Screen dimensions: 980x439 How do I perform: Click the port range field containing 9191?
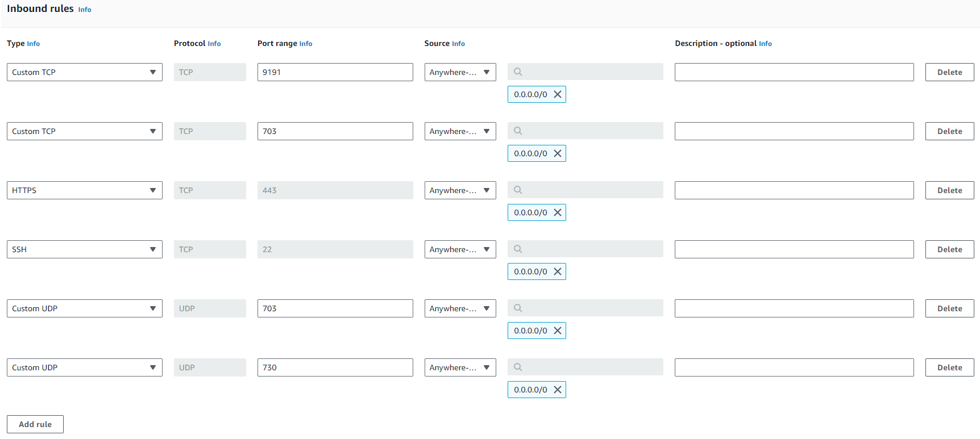point(335,72)
